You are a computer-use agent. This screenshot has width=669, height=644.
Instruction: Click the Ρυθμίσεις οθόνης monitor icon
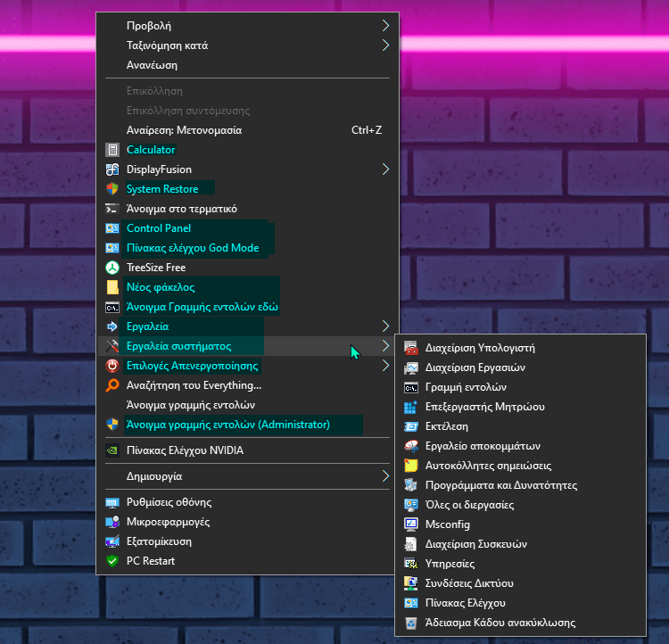[112, 502]
